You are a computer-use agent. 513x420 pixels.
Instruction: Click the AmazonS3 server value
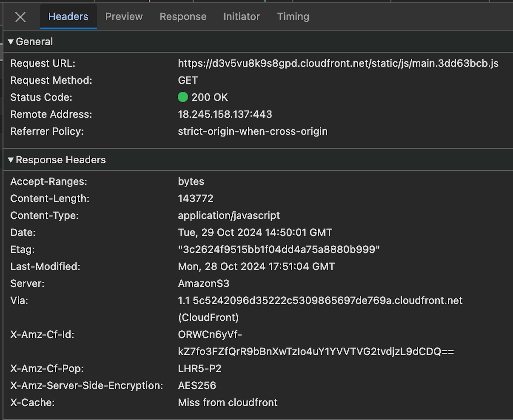[x=204, y=284]
